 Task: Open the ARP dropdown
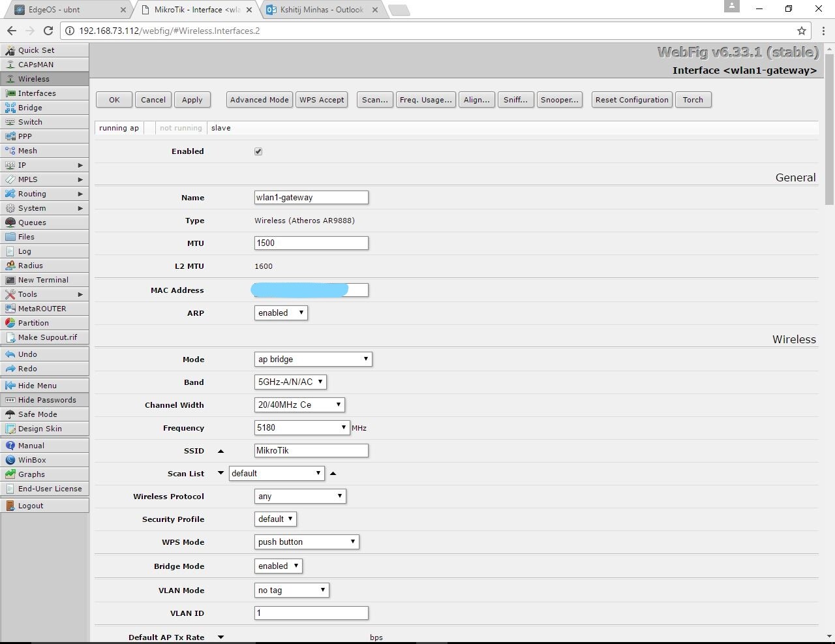(281, 313)
